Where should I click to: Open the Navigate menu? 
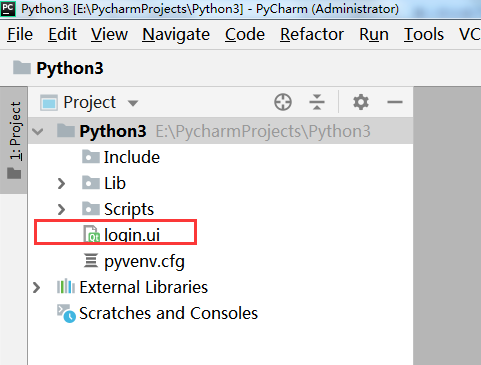(x=176, y=34)
